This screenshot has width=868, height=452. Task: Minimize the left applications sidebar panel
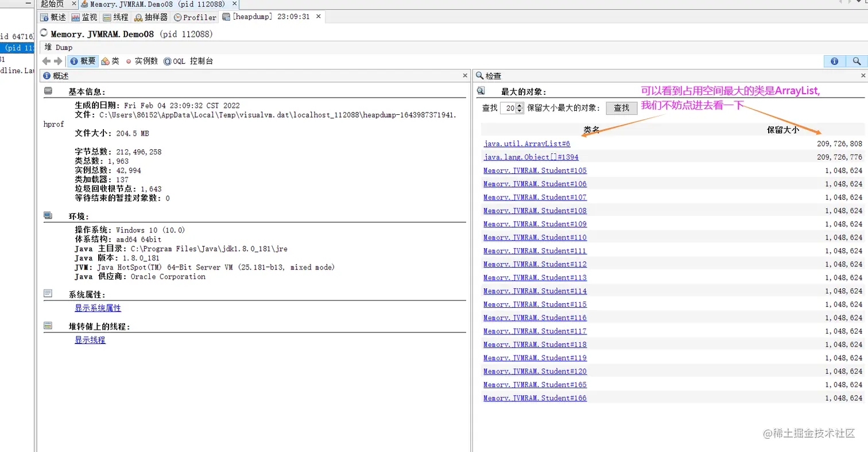[x=28, y=3]
